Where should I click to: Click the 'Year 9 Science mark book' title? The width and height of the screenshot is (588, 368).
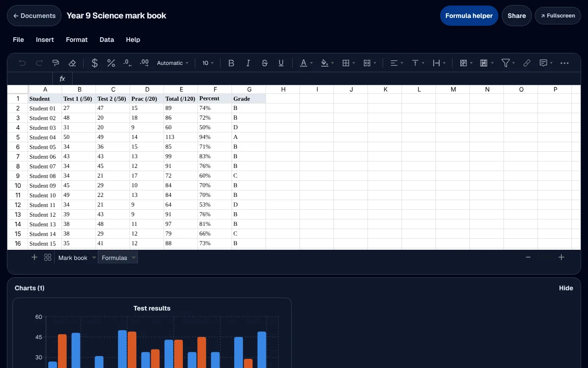click(x=116, y=16)
